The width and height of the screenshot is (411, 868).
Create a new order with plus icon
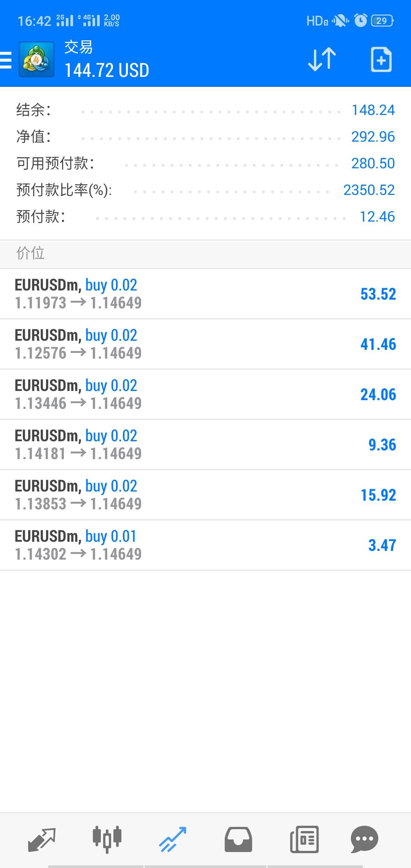click(x=381, y=60)
